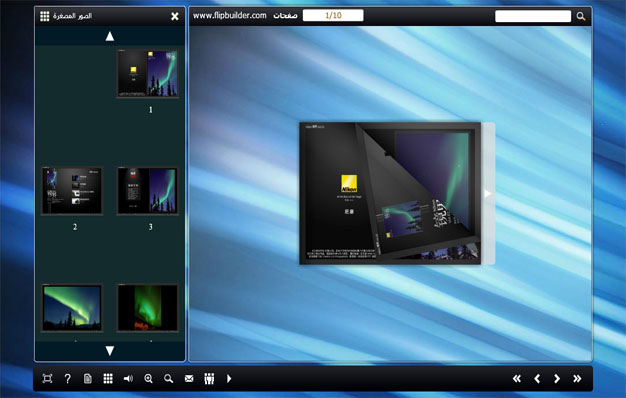Screen dimensions: 626x398
Task: Move thumbnails list up with the arrow
Action: (110, 36)
